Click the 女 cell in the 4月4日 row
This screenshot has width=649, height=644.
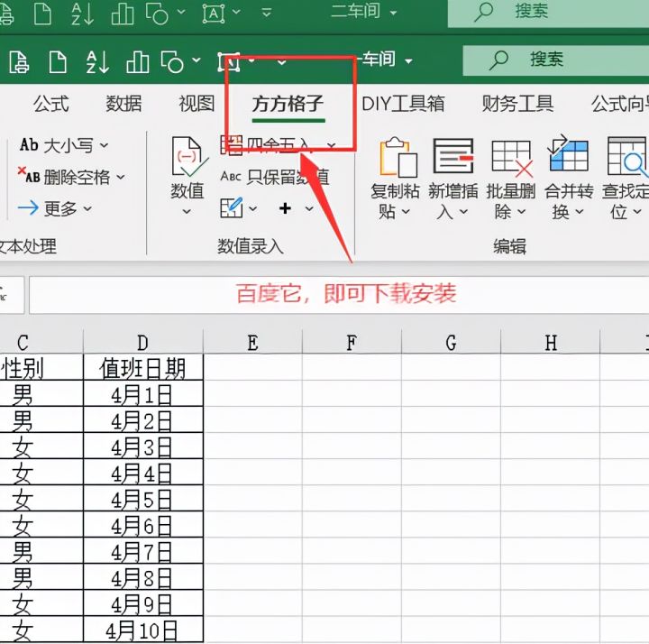41,472
